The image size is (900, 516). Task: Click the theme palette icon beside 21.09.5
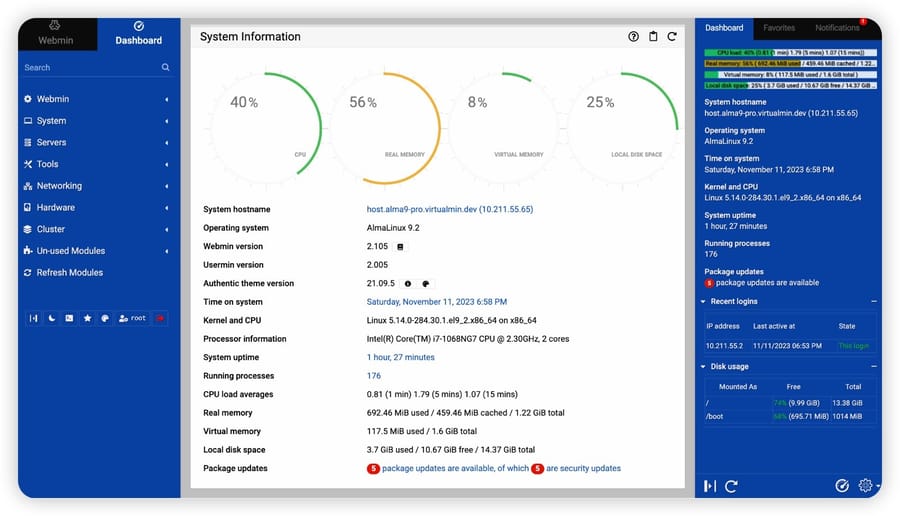coord(426,284)
